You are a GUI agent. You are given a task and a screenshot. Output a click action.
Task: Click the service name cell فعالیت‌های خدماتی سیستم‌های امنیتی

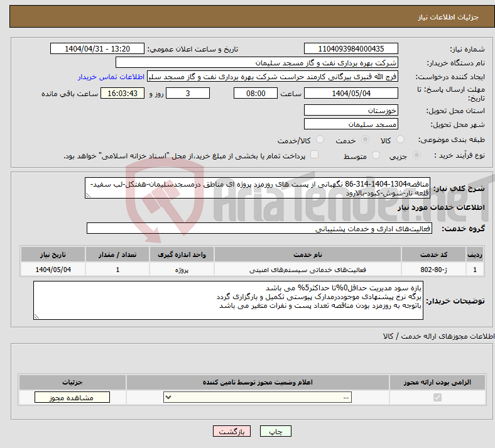308,270
